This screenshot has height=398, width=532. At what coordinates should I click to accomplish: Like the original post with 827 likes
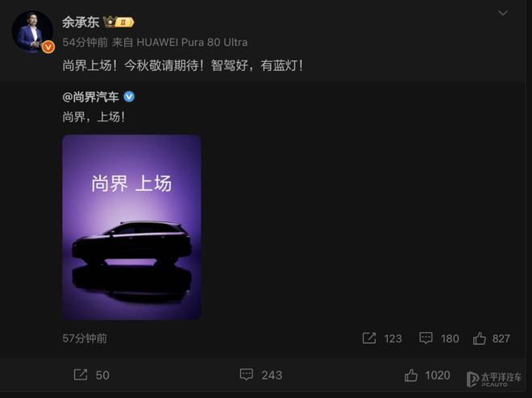click(479, 338)
